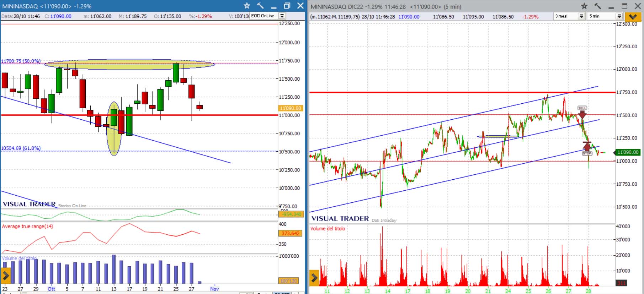Viewport: 644px width, 294px height.
Task: Click the hammer tool icon in left chart window
Action: [x=260, y=6]
